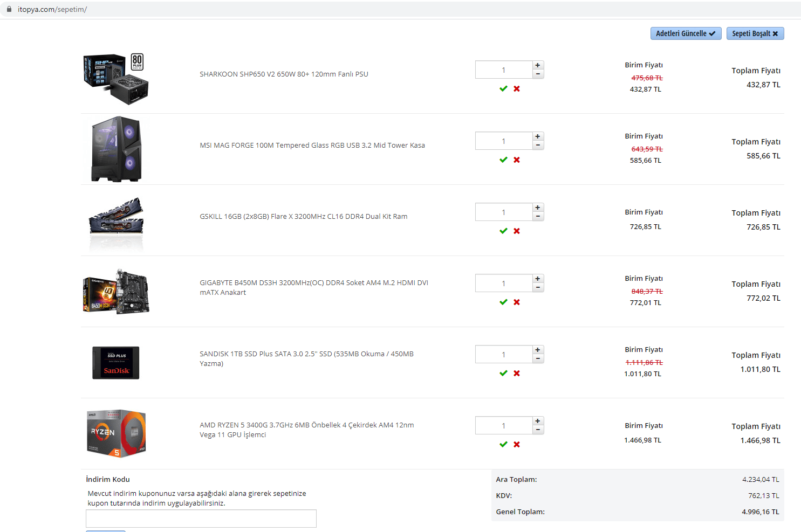Confirm SANDISK SSD quantity with green checkmark
This screenshot has height=532, width=801.
[503, 373]
